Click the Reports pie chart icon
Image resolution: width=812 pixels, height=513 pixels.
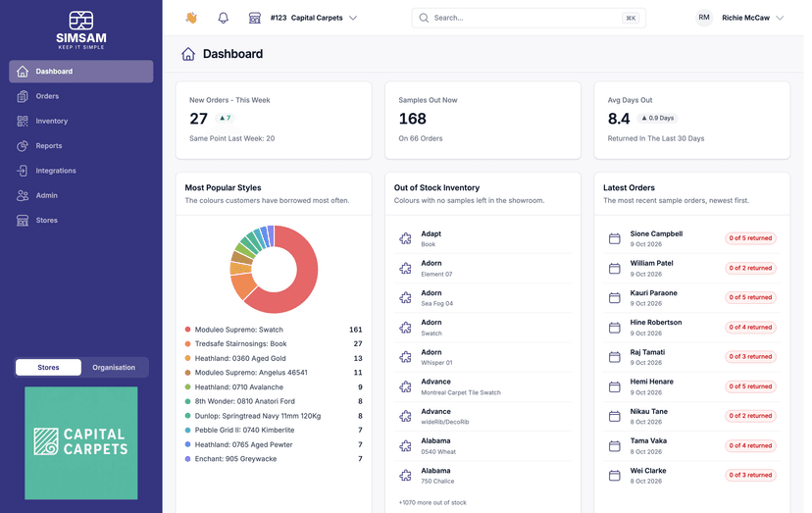23,146
